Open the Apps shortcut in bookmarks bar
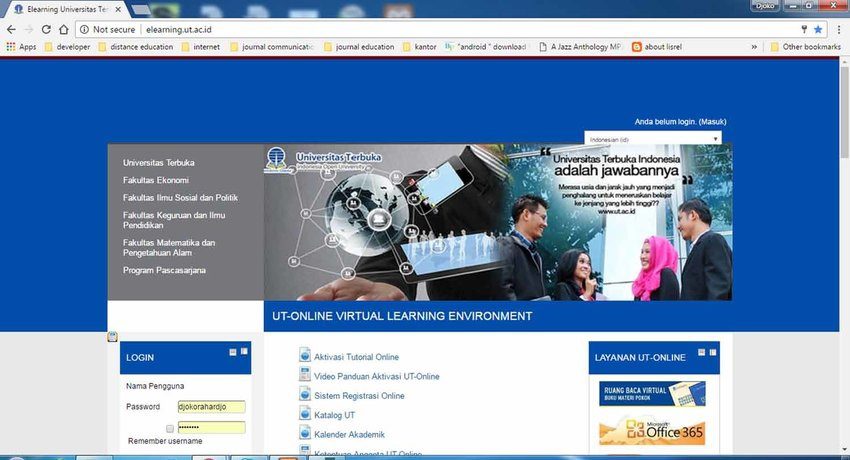 21,47
